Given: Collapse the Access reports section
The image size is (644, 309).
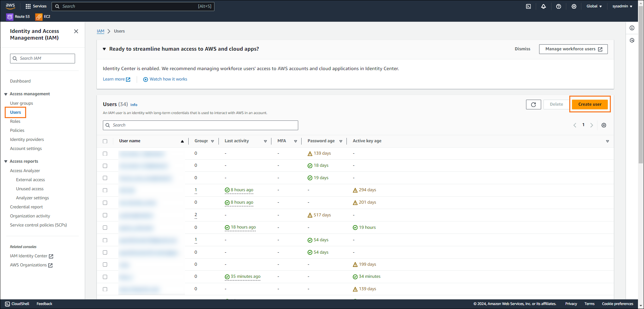Looking at the screenshot, I should click(x=6, y=162).
